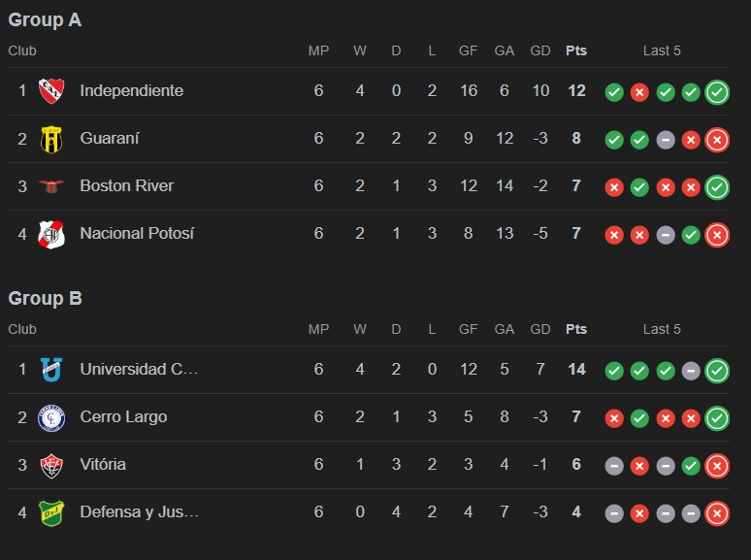The image size is (751, 560).
Task: Click the Last 5 header in Group B
Action: 662,329
